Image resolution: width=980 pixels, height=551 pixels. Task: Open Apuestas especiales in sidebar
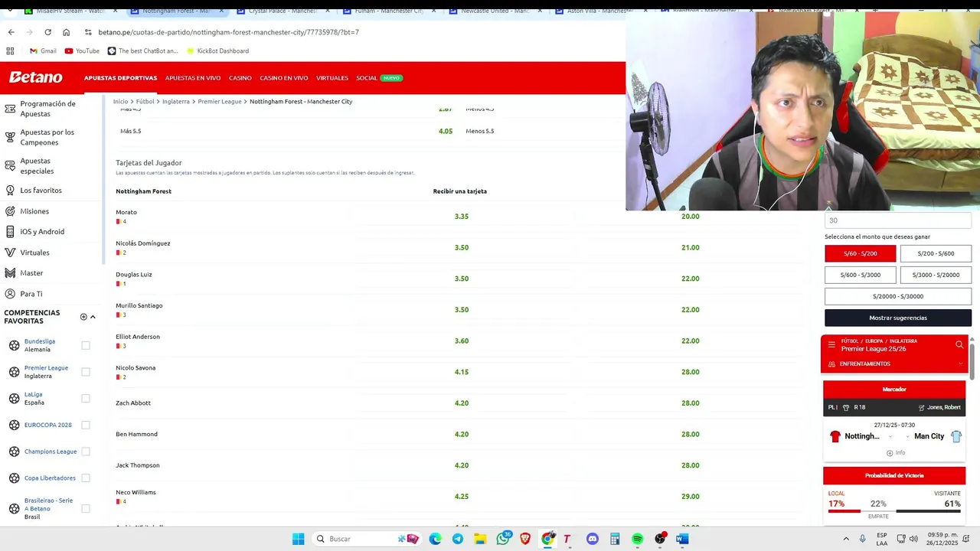38,166
